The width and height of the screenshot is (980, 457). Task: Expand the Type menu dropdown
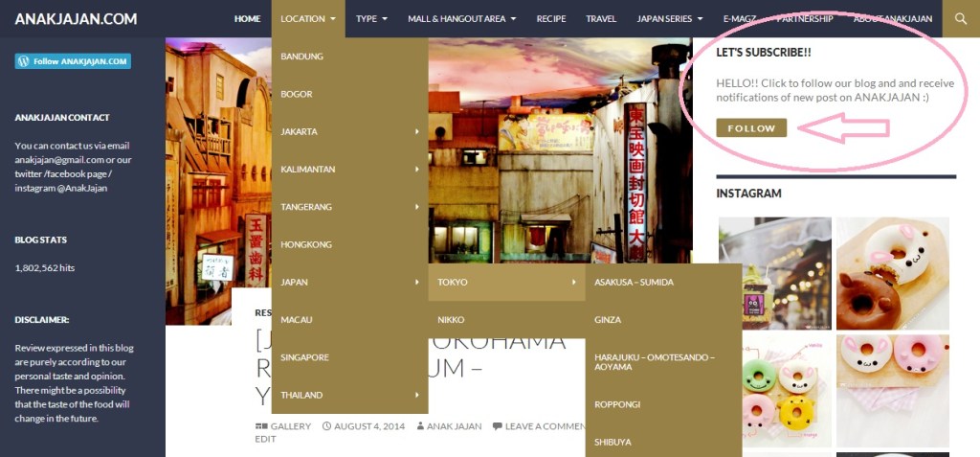(371, 18)
